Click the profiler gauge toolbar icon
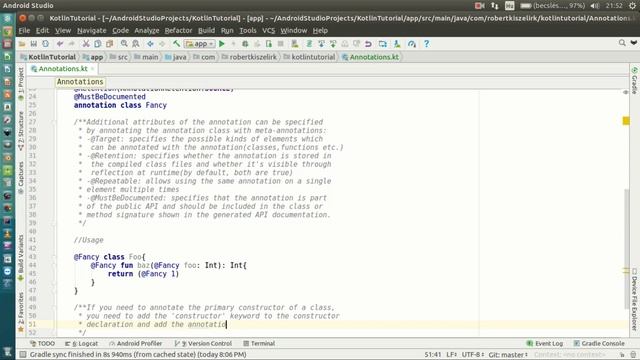The width and height of the screenshot is (640, 360). click(x=412, y=44)
